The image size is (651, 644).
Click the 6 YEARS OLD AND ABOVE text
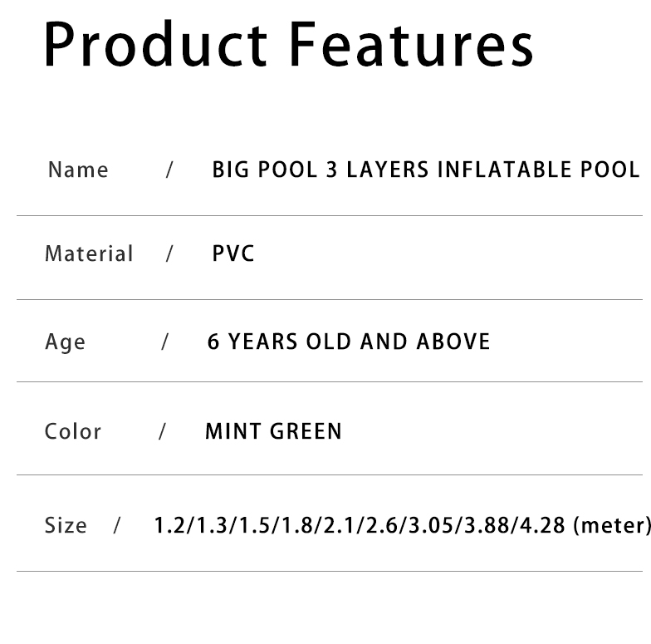point(349,342)
